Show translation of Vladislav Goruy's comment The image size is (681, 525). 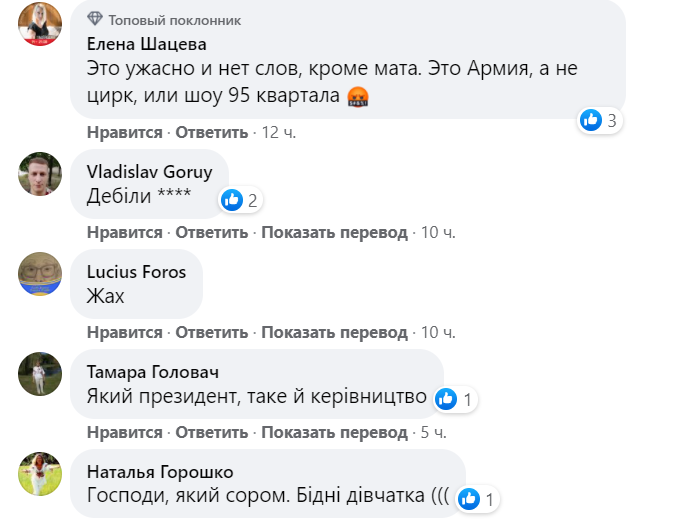[334, 232]
